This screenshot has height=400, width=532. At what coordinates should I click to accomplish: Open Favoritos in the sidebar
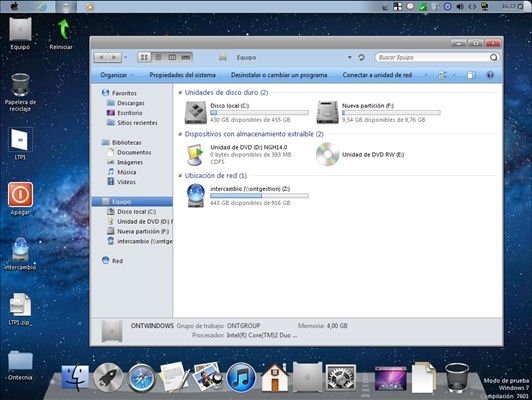(x=119, y=93)
